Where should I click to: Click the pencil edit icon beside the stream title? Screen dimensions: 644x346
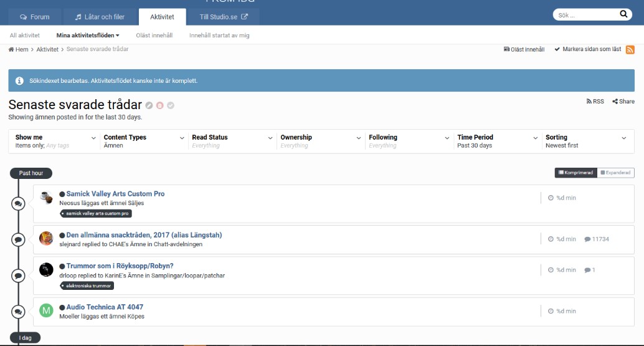click(149, 105)
